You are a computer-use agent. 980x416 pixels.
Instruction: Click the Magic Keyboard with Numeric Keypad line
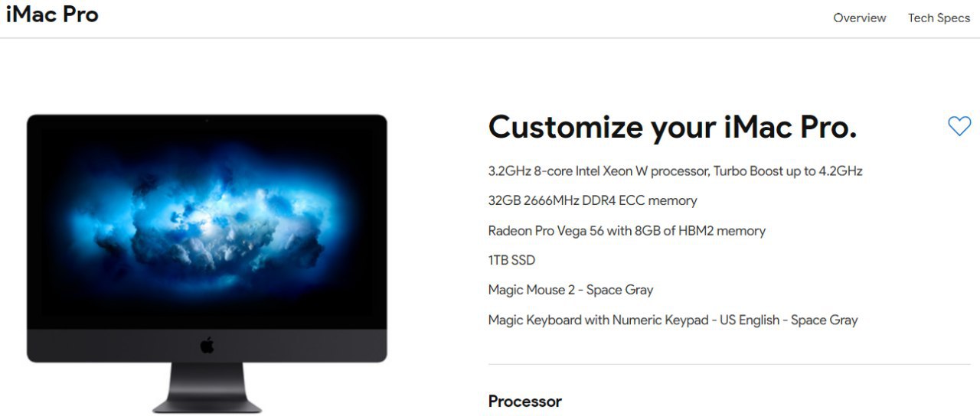(672, 320)
